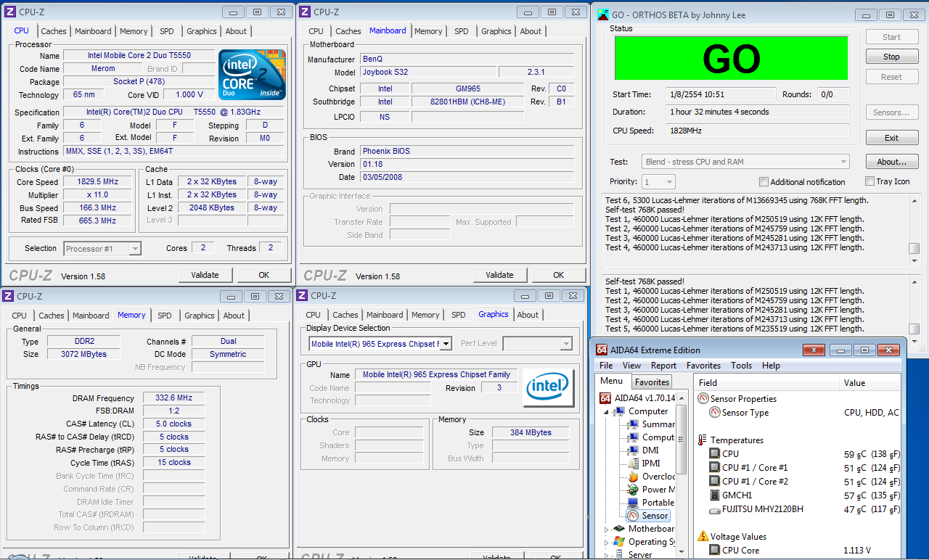Click the Stop button in ORTHOS
This screenshot has width=929, height=560.
coord(891,57)
